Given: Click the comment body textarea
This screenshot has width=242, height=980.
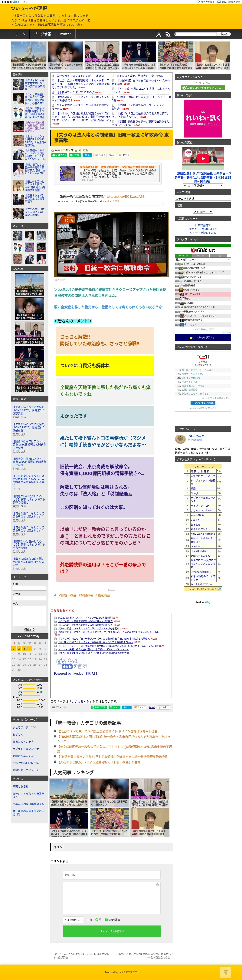Looking at the screenshot, I should point(112,898).
